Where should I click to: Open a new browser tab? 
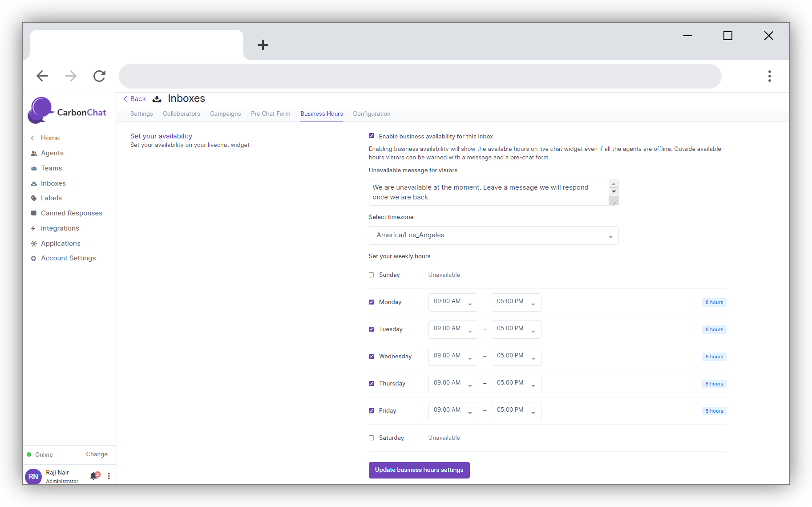click(x=263, y=45)
